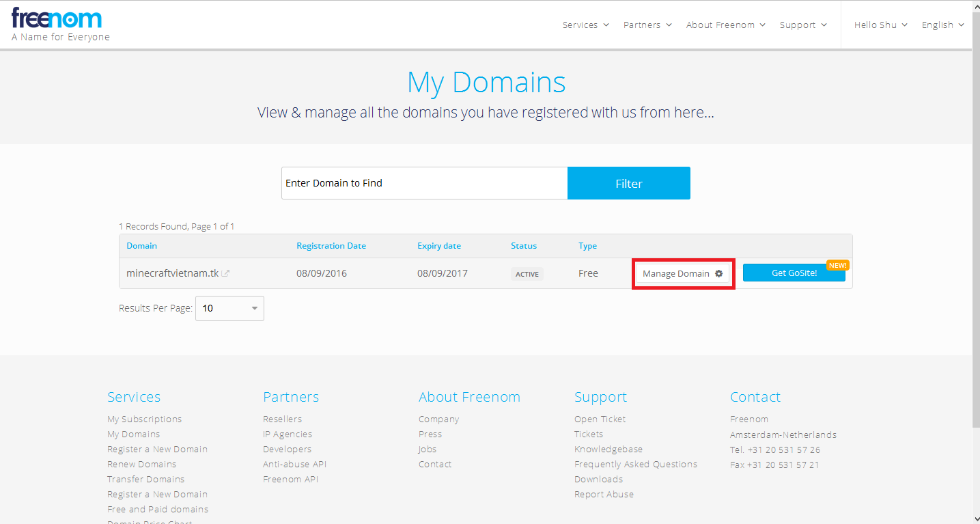Image resolution: width=980 pixels, height=524 pixels.
Task: Click the registration date 08/09/2016
Action: point(322,273)
